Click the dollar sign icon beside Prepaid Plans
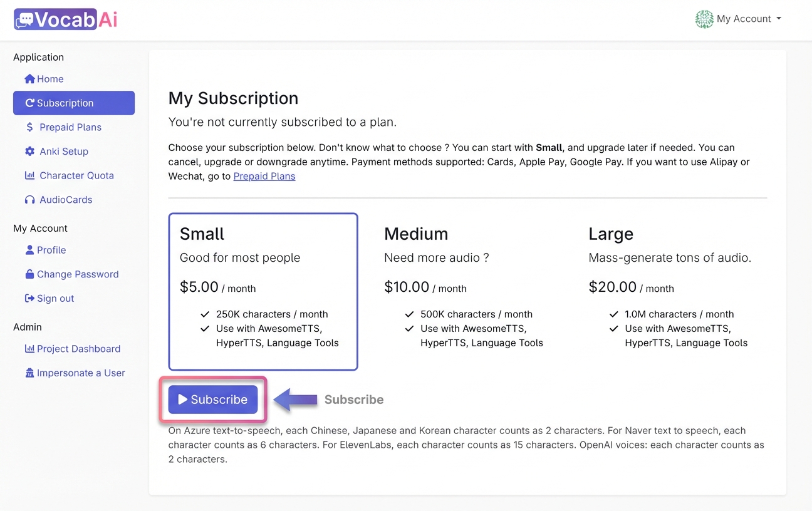 (29, 127)
